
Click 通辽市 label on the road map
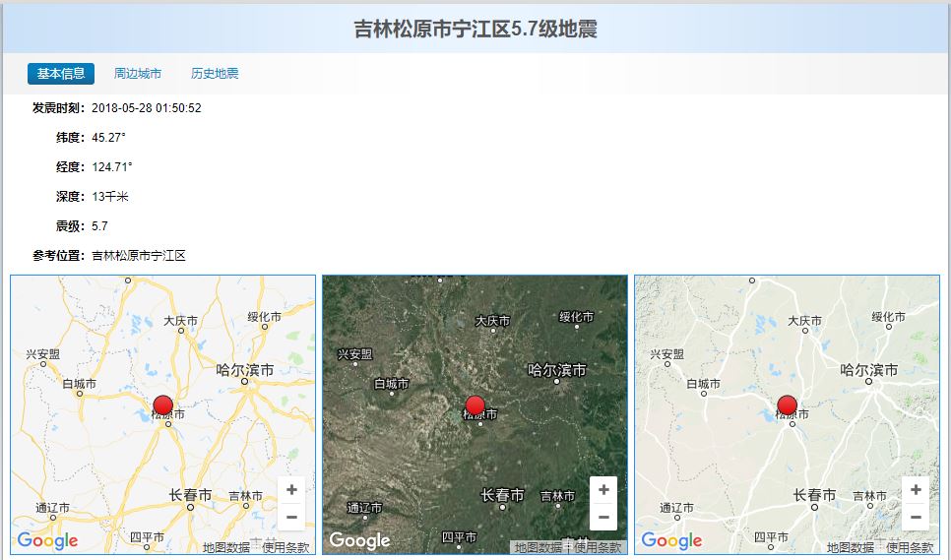53,508
